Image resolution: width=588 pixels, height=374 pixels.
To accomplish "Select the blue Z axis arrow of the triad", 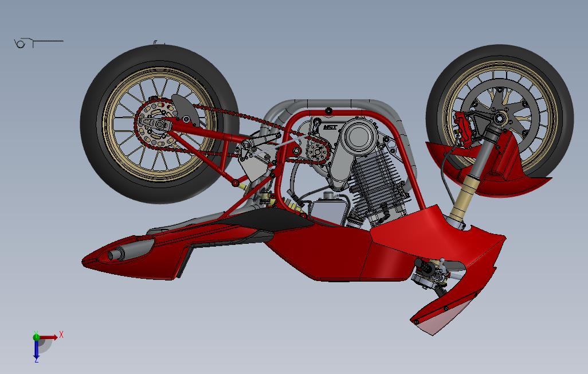I will (x=36, y=350).
